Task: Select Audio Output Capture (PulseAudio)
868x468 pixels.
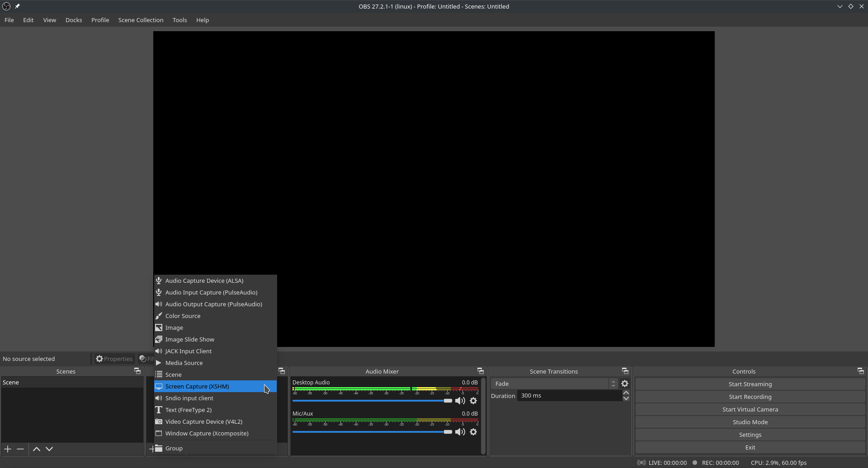Action: (215, 304)
